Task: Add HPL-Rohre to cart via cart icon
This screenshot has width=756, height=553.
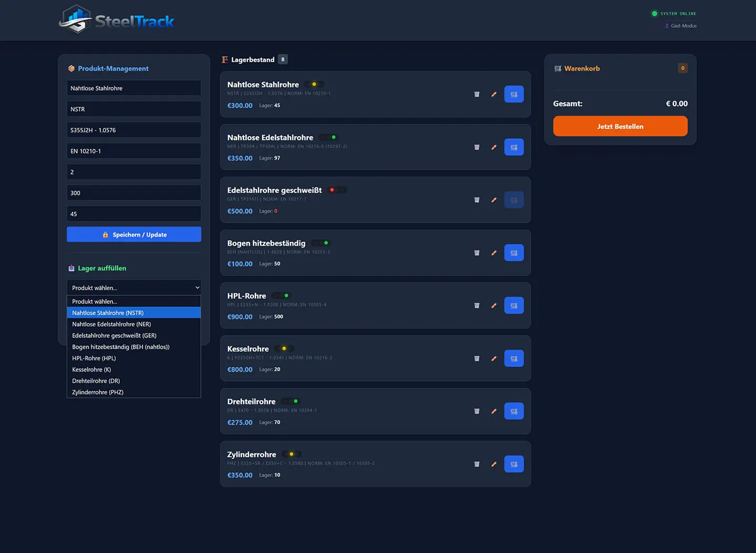Action: tap(513, 305)
